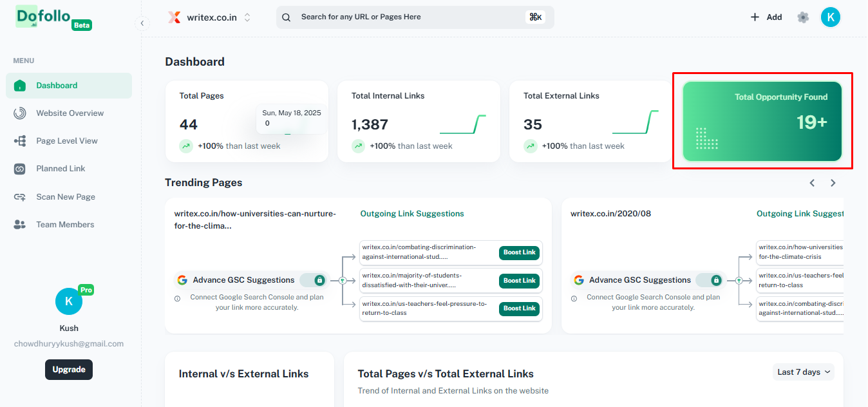Open Website Overview in the menu
The image size is (868, 407).
70,113
